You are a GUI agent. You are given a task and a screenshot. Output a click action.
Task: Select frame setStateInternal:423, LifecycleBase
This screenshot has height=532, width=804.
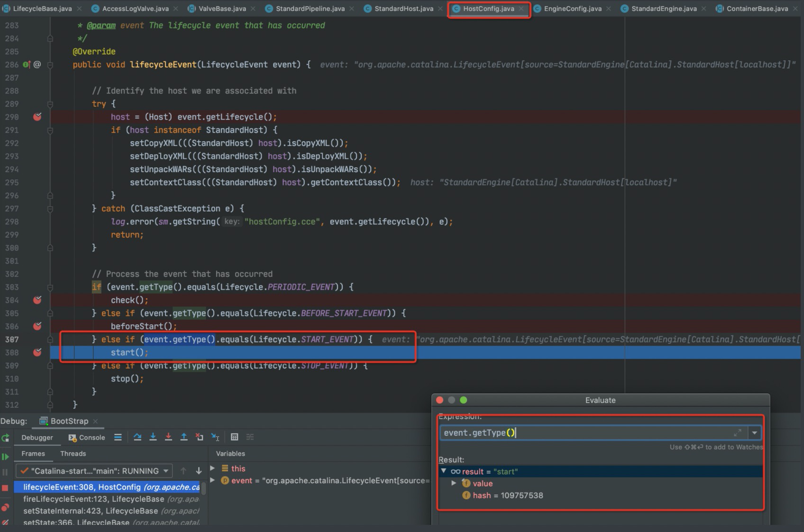click(107, 511)
